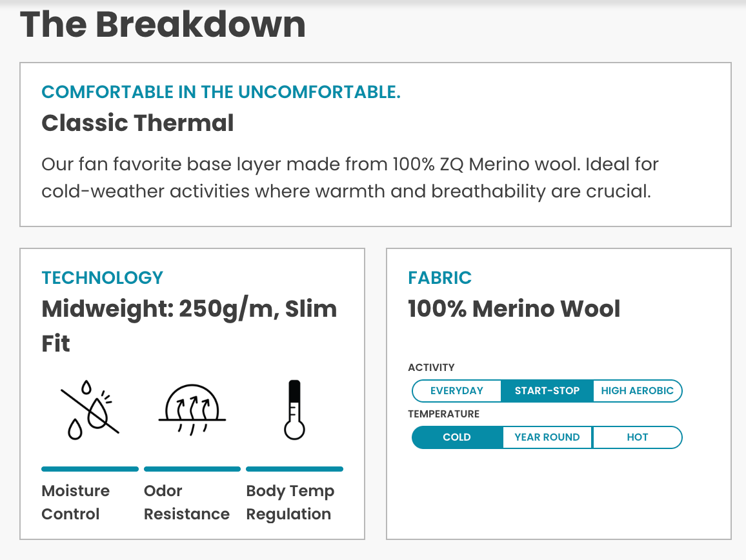Click the Odor Resistance label
This screenshot has width=746, height=560.
[x=186, y=503]
